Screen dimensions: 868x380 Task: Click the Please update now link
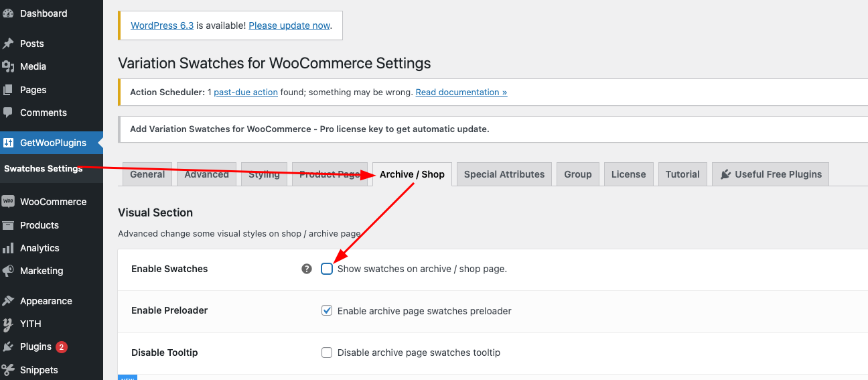click(289, 25)
